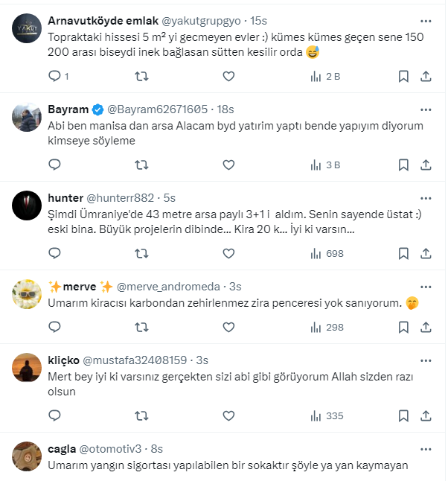Share Arnavutköyde emlak's tweet
The image size is (448, 481).
426,76
